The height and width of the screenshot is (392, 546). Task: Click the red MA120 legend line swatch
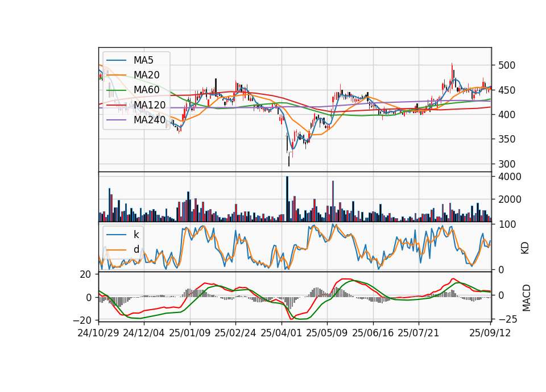pos(116,105)
